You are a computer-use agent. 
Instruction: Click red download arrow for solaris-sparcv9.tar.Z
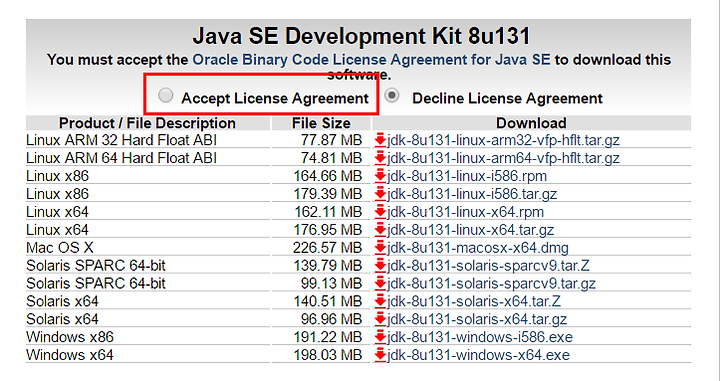click(380, 265)
